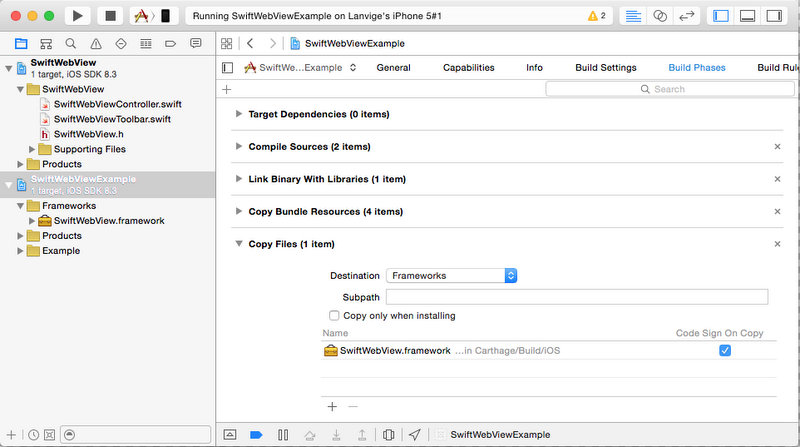The width and height of the screenshot is (800, 447).
Task: Open the Symbol navigator
Action: (46, 43)
